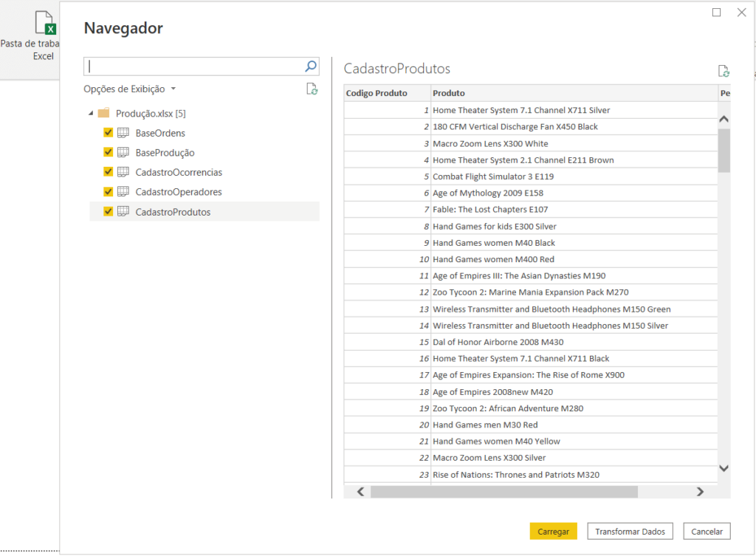Uncheck the CadastroProdutos checkbox
This screenshot has width=756, height=556.
point(108,212)
